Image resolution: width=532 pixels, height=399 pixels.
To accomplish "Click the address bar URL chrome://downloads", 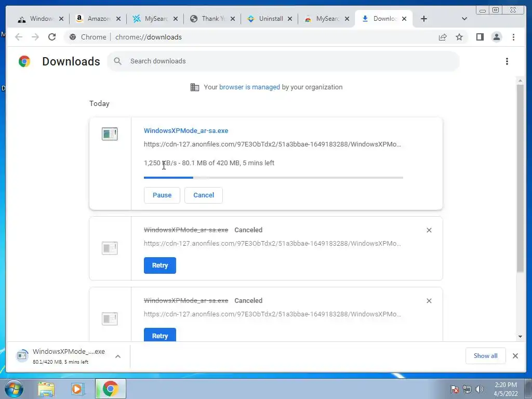I will [148, 37].
